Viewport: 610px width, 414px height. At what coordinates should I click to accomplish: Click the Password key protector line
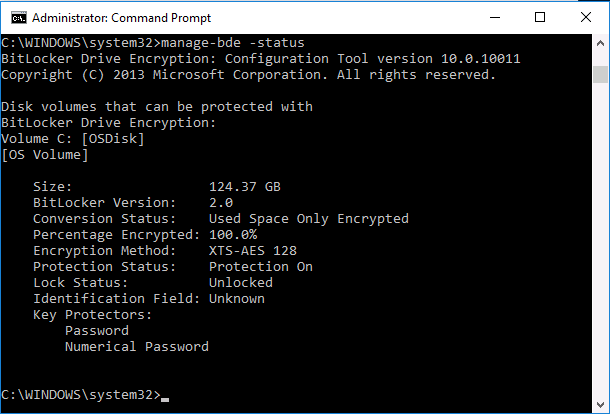click(97, 330)
